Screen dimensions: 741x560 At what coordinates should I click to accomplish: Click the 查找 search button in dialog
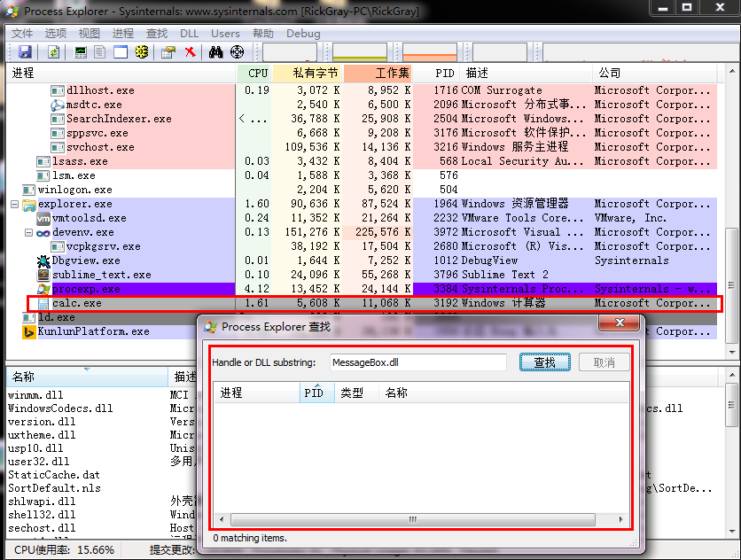pos(545,362)
